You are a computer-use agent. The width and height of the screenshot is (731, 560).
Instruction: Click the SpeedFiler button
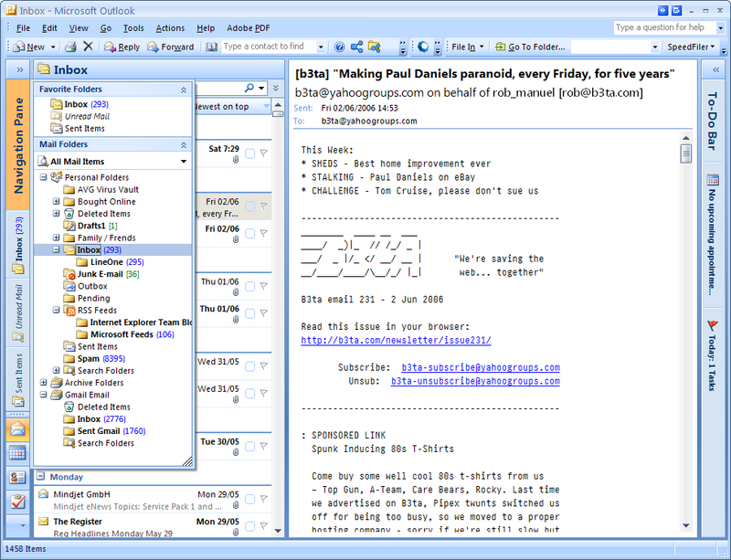[x=691, y=47]
